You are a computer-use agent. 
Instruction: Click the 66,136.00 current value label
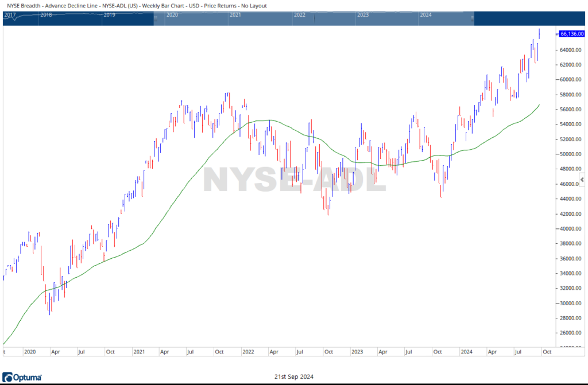pyautogui.click(x=572, y=34)
